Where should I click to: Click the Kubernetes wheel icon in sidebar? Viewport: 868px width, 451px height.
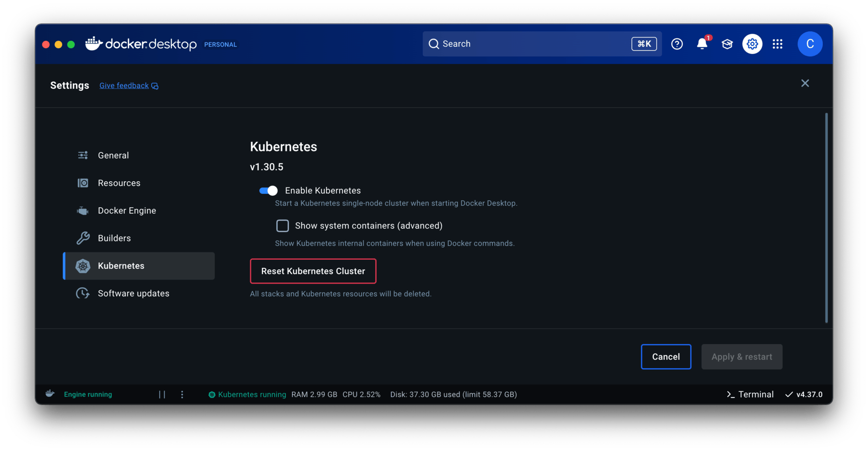(x=83, y=266)
